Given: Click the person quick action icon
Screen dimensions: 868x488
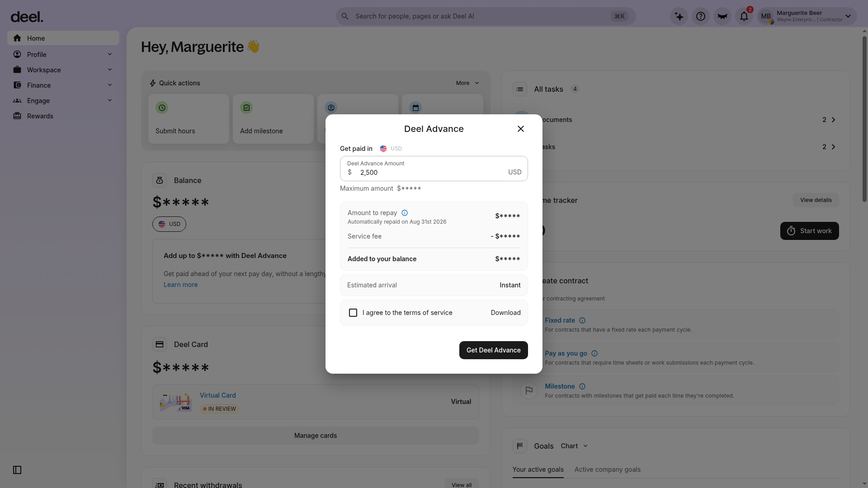Looking at the screenshot, I should [331, 108].
